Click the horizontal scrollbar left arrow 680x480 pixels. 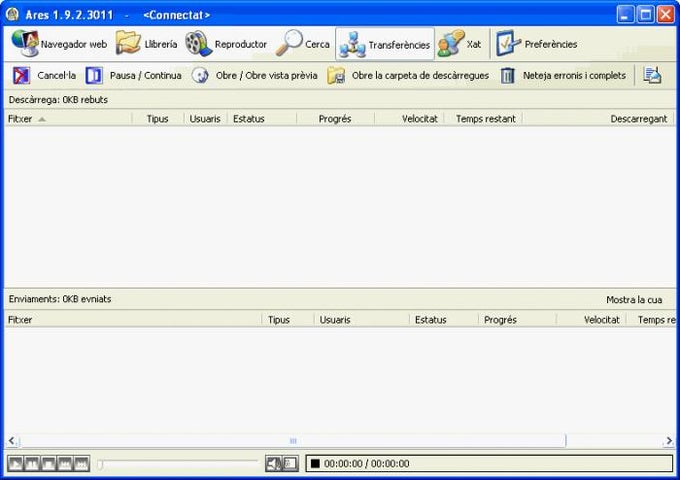pos(12,441)
